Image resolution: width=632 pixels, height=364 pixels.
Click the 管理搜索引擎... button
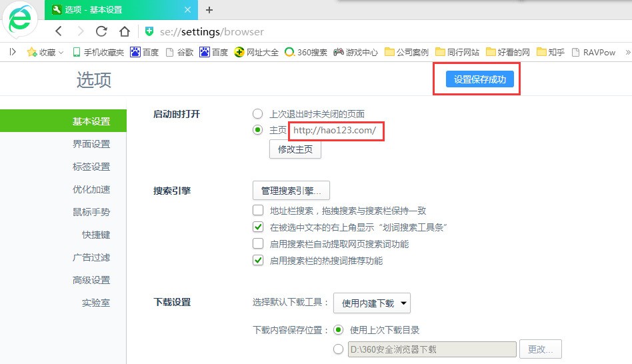click(291, 190)
